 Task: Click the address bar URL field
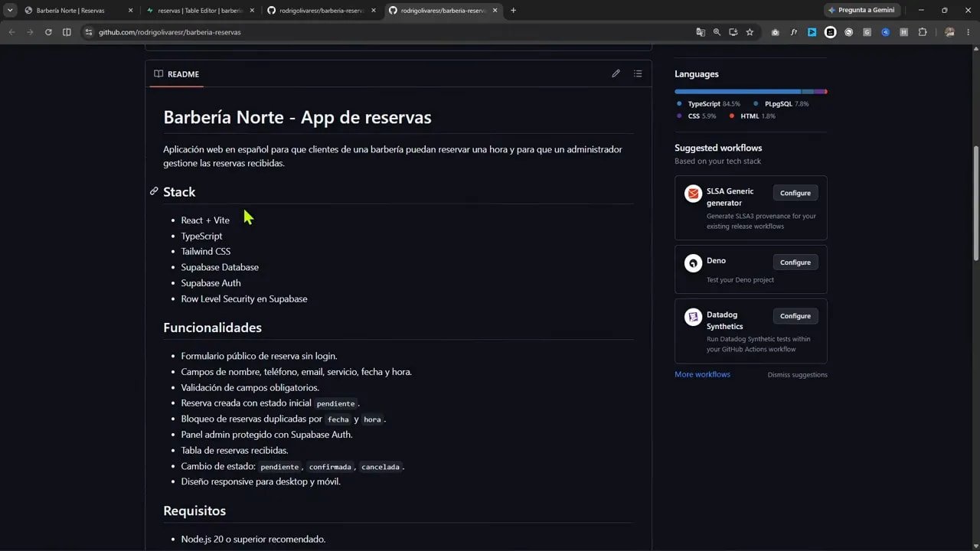(x=390, y=32)
